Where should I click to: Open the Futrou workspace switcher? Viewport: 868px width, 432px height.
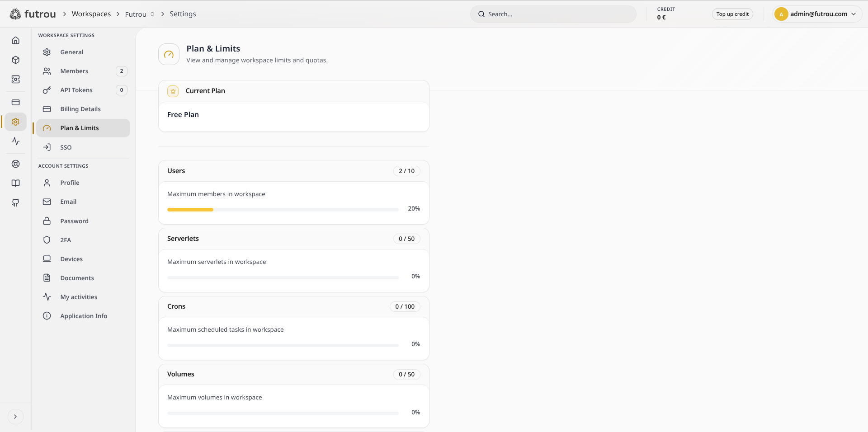pos(140,14)
